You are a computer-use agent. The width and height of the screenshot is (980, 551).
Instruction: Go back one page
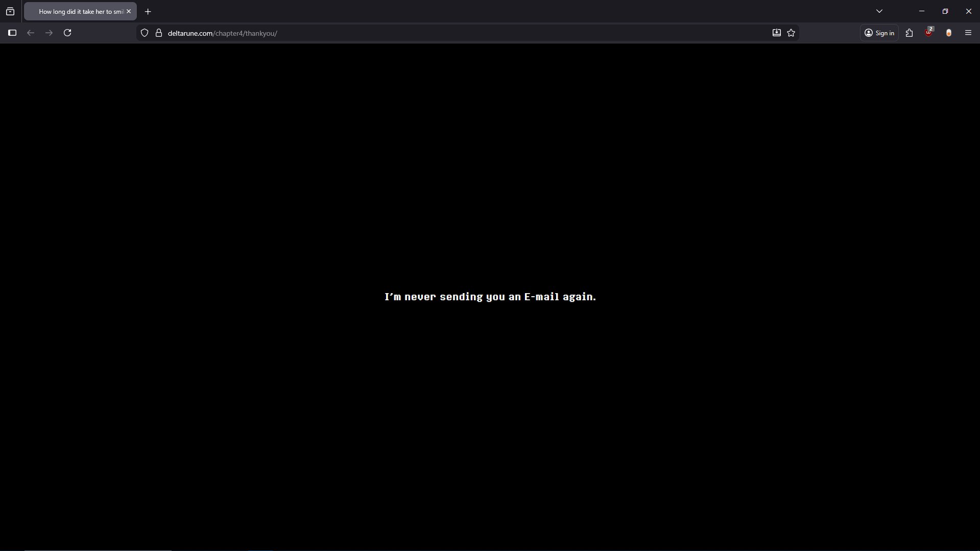(x=31, y=33)
